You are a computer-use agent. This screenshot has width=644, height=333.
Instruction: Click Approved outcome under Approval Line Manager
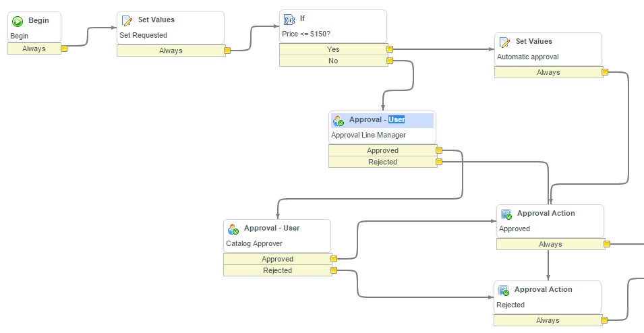point(382,151)
